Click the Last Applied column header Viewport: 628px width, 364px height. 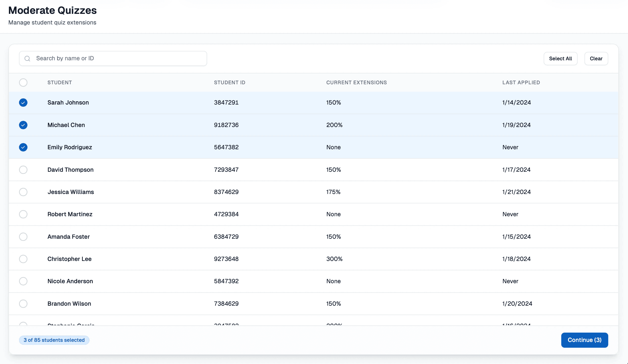pyautogui.click(x=521, y=83)
